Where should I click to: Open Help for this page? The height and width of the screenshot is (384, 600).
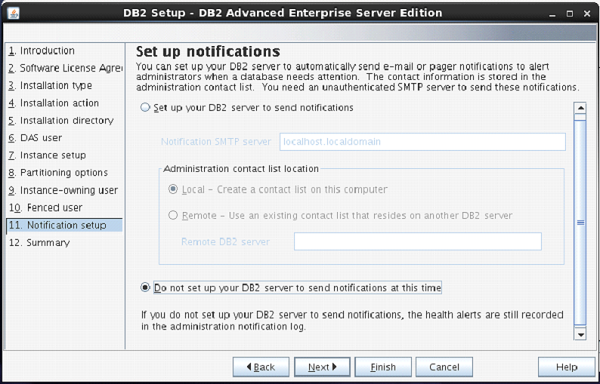[x=567, y=367]
